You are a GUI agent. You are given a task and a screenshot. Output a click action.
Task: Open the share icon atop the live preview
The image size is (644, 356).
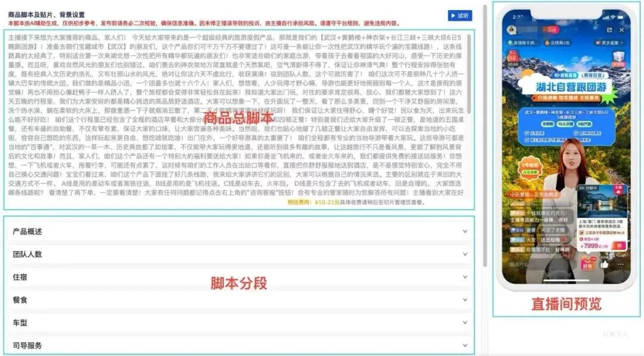610,30
